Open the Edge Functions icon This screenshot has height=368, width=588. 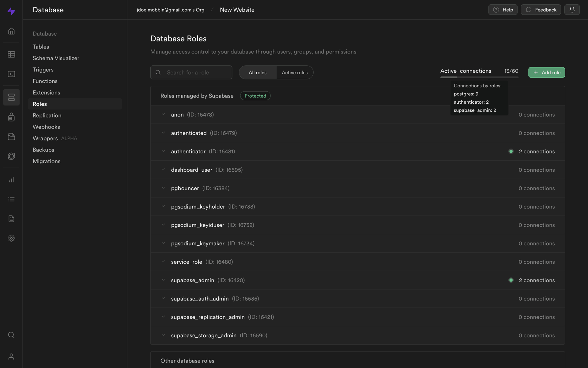[11, 156]
